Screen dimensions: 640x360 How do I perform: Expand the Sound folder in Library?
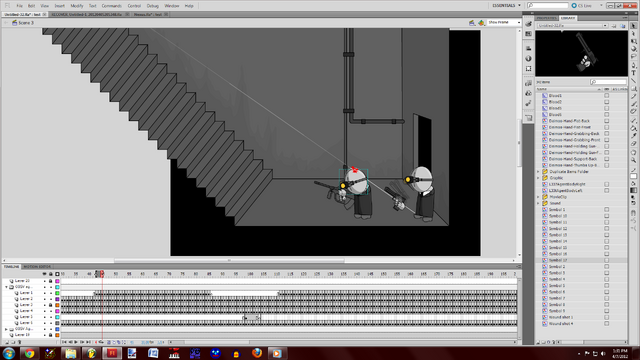pos(538,203)
